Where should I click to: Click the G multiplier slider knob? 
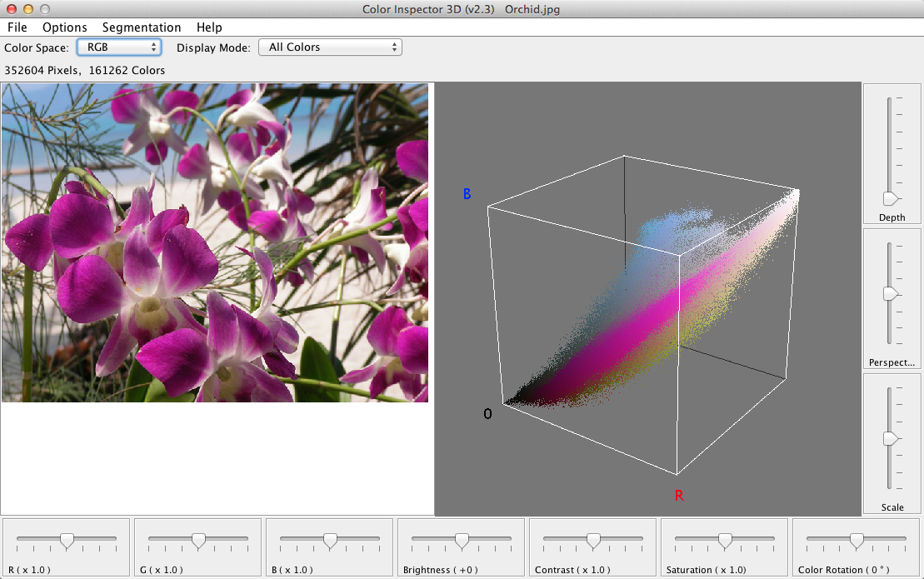pyautogui.click(x=198, y=541)
